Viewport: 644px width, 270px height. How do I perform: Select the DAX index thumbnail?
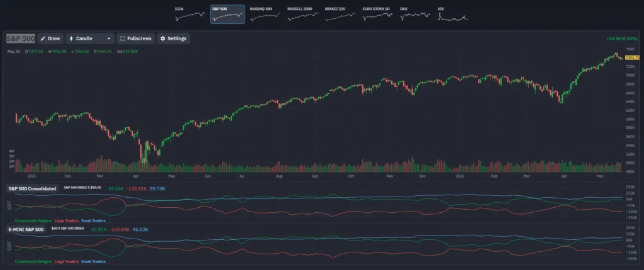pos(415,14)
